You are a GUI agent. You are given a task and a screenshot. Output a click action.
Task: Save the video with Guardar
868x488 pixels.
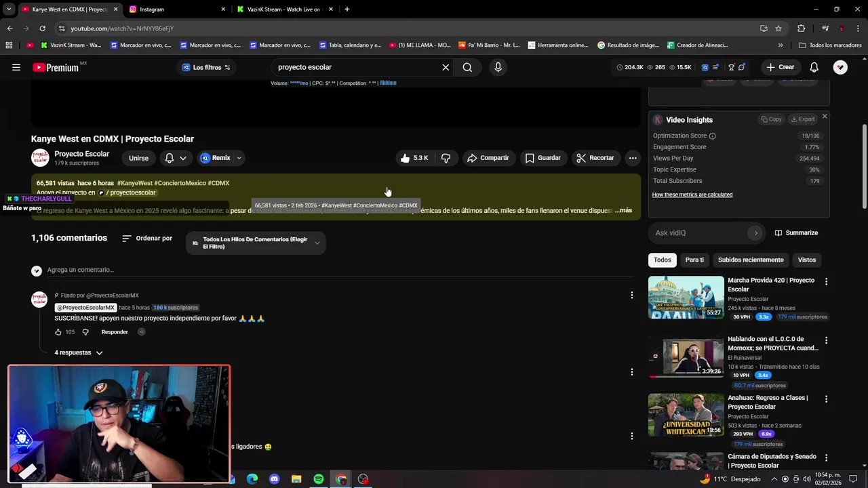pos(543,158)
